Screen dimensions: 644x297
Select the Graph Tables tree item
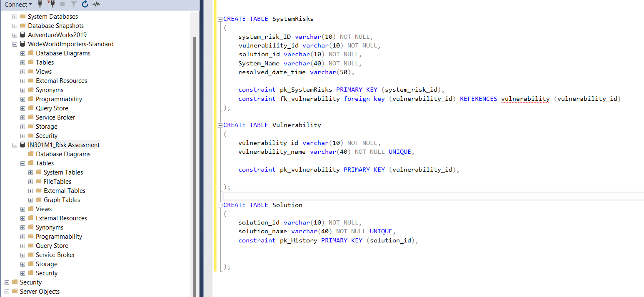(62, 200)
